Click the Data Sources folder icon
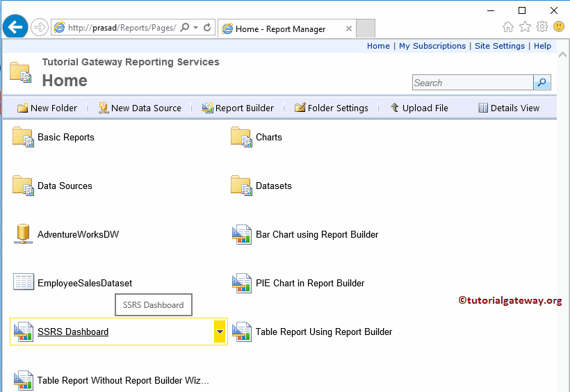The width and height of the screenshot is (570, 392). [x=23, y=186]
